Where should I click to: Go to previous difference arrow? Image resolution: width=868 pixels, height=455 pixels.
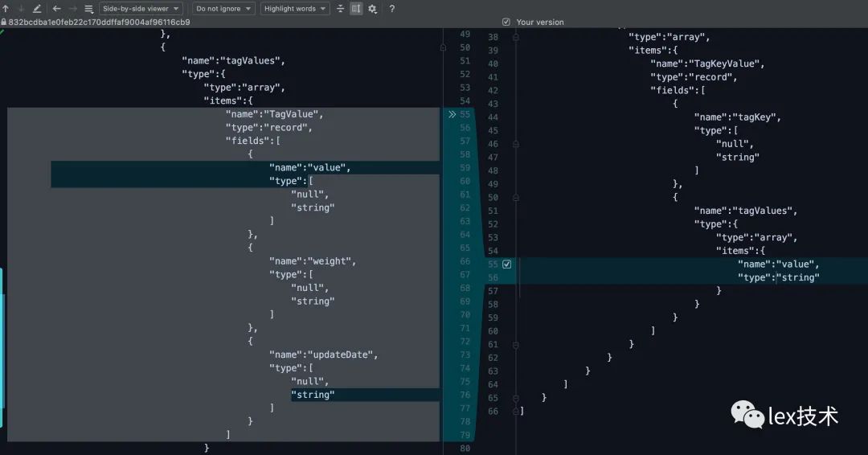6,8
